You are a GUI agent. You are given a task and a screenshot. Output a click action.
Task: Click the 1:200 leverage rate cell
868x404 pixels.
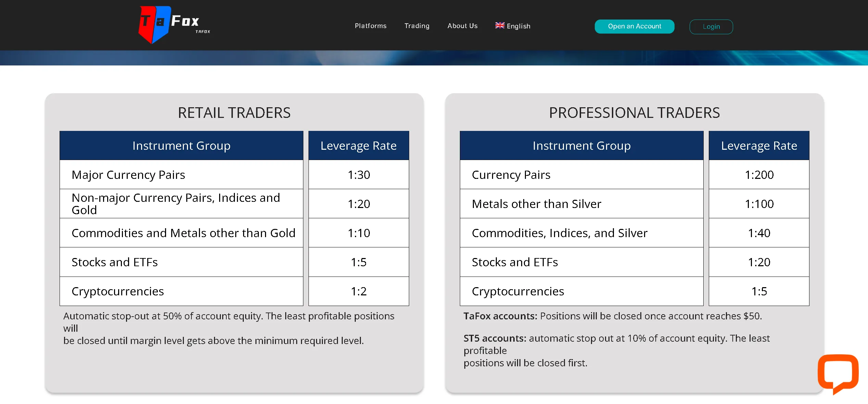759,175
